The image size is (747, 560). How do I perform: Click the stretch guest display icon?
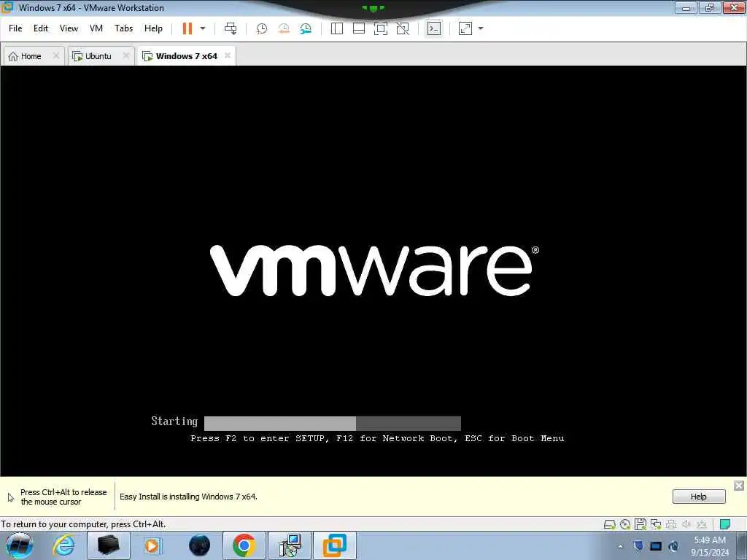[x=465, y=28]
